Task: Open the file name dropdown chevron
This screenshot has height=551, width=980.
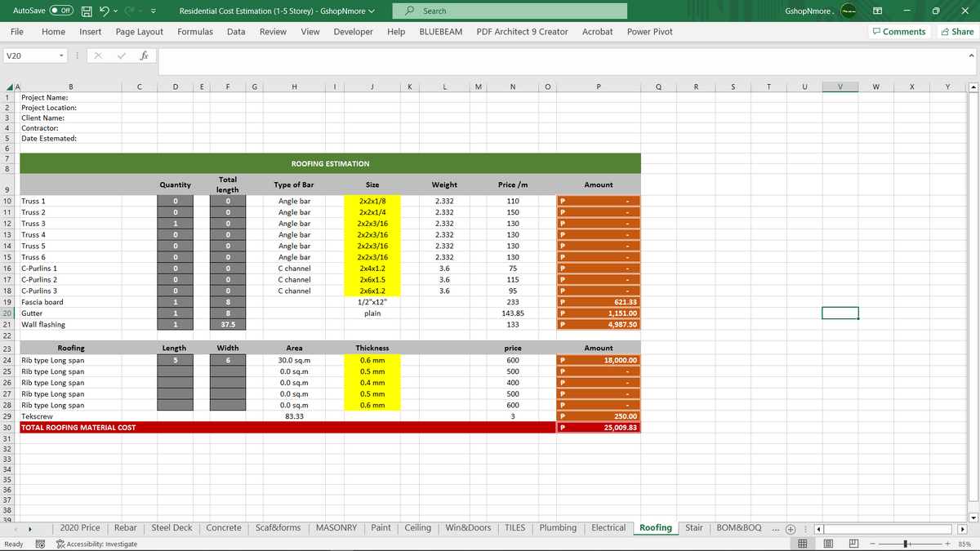Action: click(x=372, y=11)
